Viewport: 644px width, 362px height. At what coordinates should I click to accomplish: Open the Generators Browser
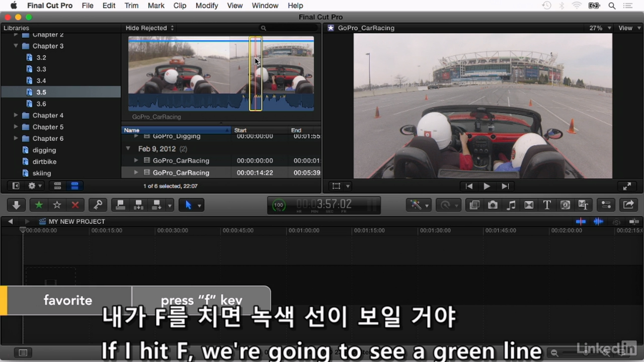[x=565, y=205]
